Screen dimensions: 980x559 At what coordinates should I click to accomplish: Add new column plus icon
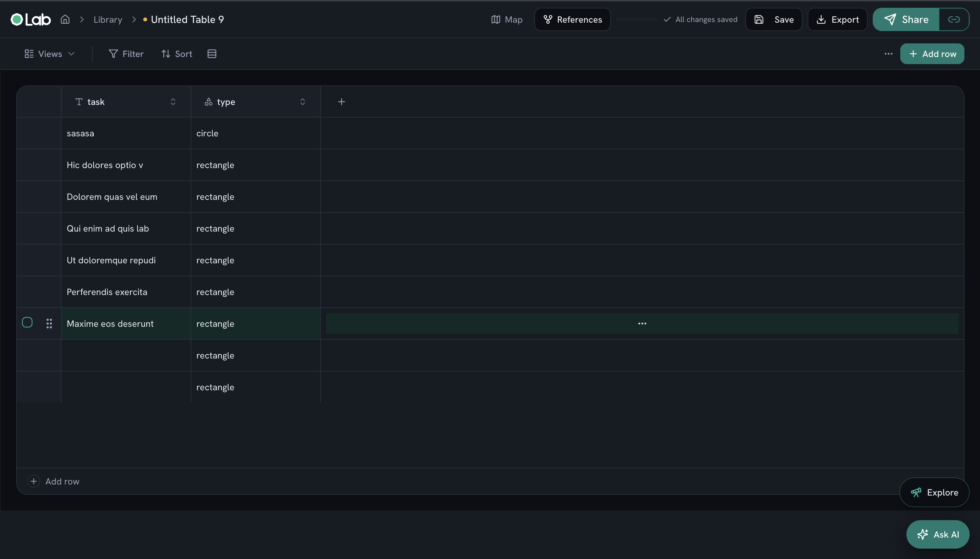341,102
